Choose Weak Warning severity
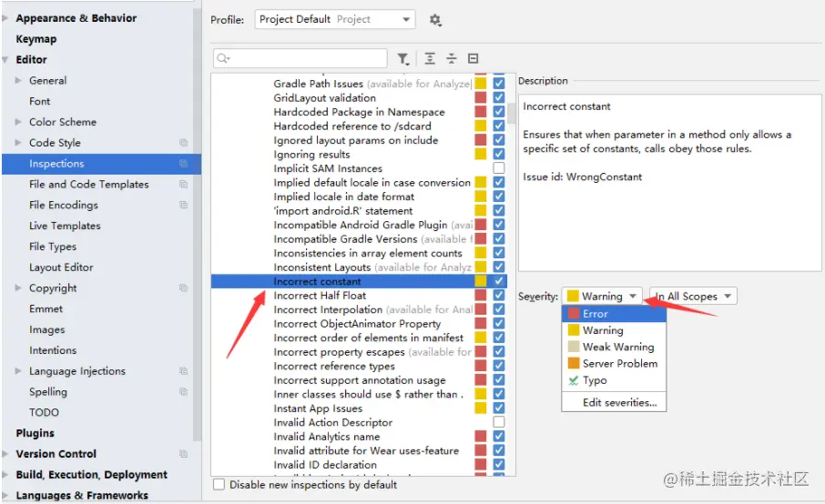 (614, 347)
